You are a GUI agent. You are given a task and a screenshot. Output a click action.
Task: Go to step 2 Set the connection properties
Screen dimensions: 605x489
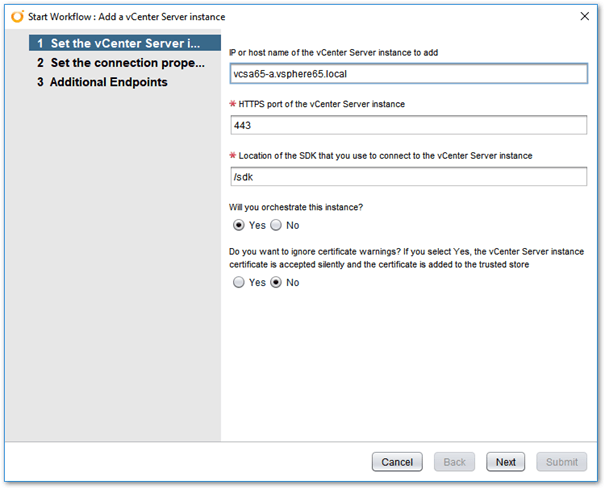121,63
